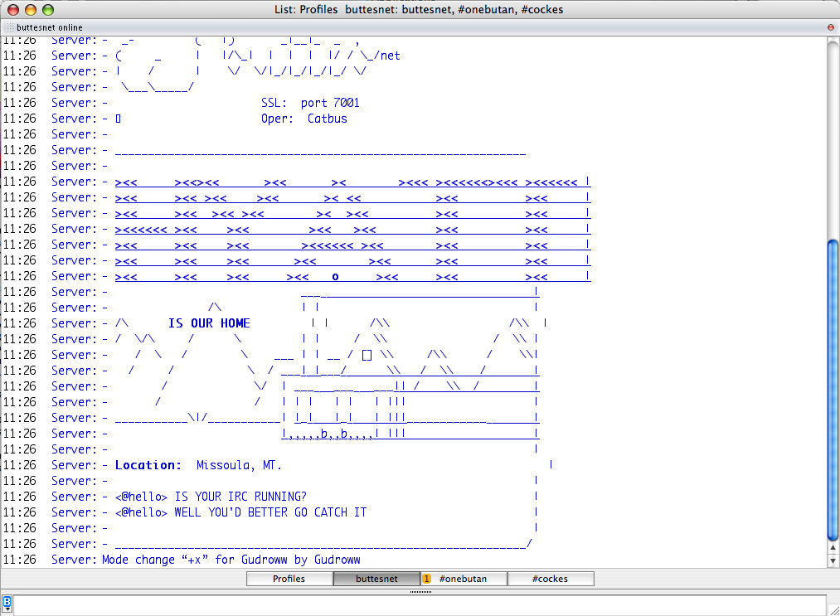Click the "Location: Missoula, MT." line
The width and height of the screenshot is (840, 616).
coord(198,465)
